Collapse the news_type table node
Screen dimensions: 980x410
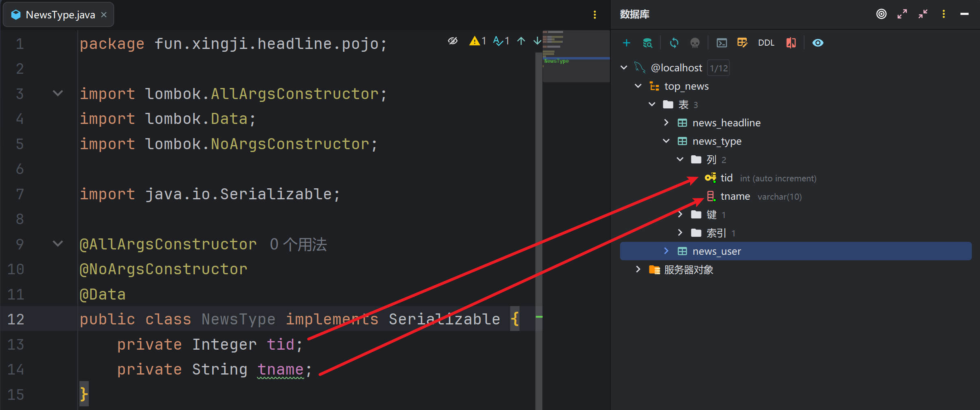point(666,141)
